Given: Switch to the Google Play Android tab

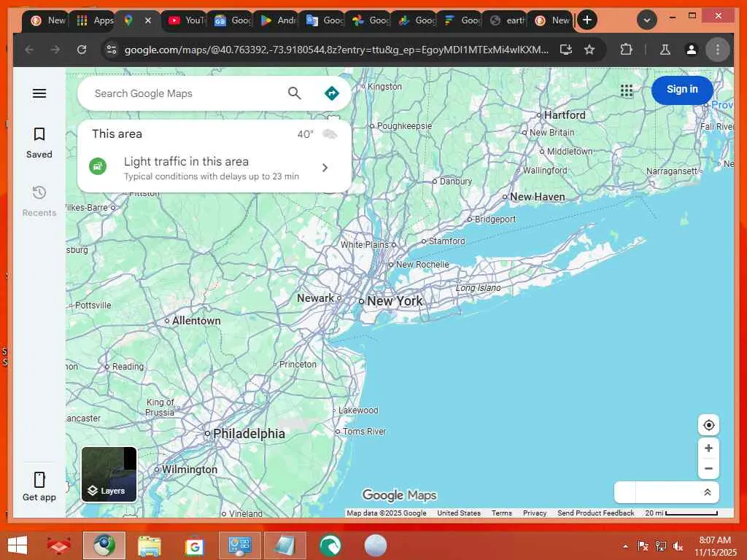Looking at the screenshot, I should click(x=279, y=20).
